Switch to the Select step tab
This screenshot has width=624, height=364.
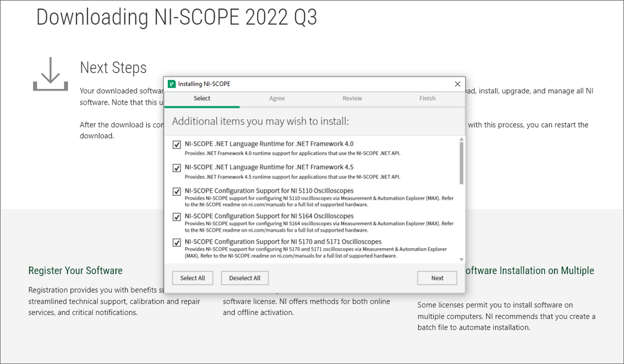(201, 98)
